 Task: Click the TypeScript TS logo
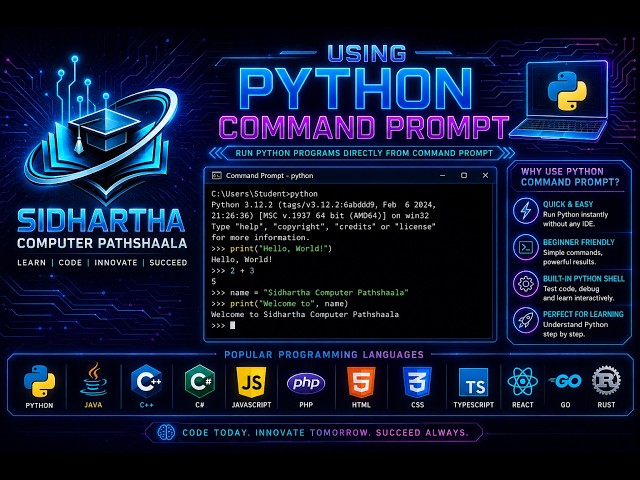click(x=473, y=382)
